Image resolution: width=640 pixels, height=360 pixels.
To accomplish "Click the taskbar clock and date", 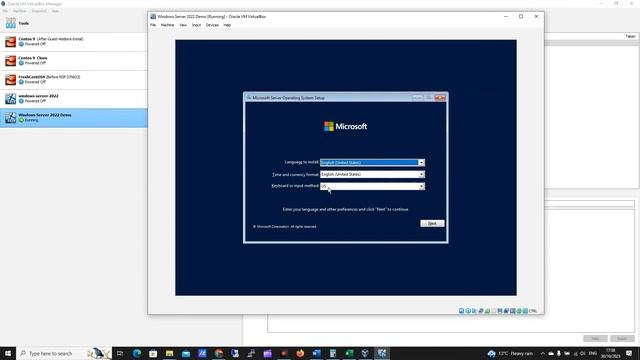I will pos(611,353).
